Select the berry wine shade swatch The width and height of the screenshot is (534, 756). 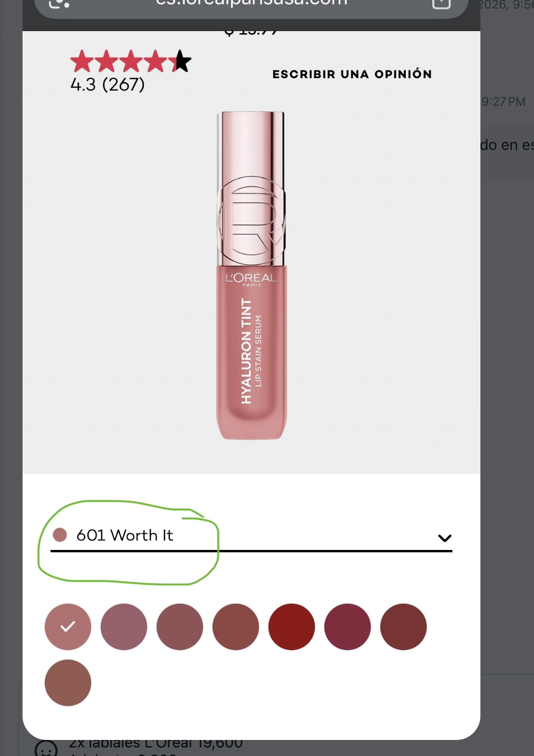tap(348, 627)
